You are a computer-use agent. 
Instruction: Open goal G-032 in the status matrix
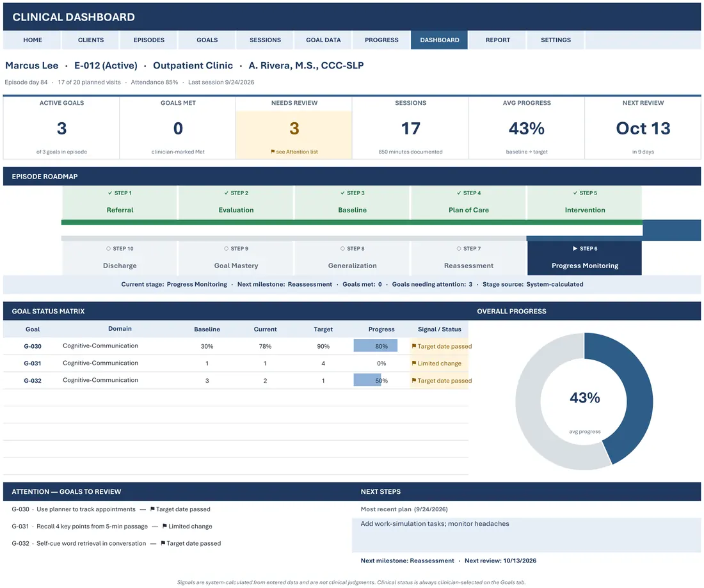click(33, 380)
